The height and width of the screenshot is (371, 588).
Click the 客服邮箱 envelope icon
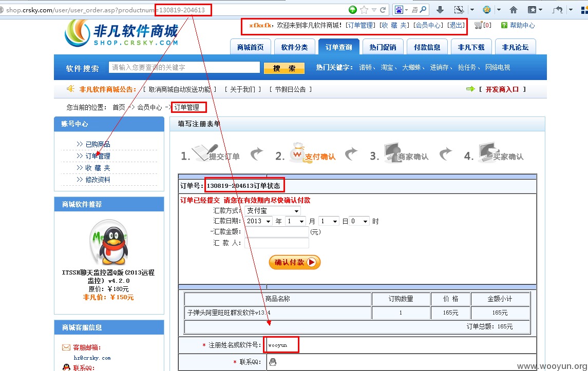66,347
